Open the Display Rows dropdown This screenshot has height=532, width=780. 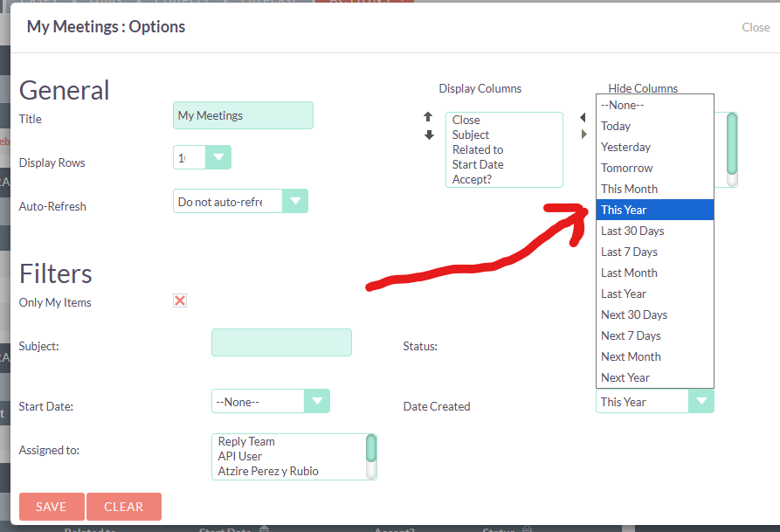tap(217, 157)
